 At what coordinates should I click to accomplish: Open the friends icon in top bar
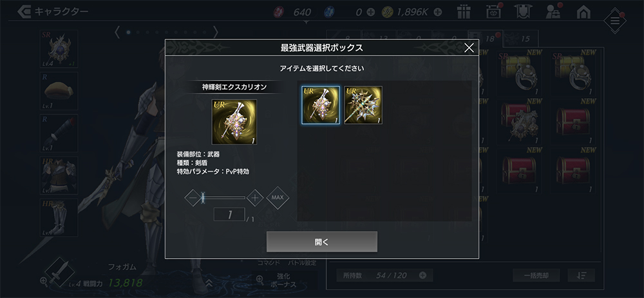pos(554,12)
